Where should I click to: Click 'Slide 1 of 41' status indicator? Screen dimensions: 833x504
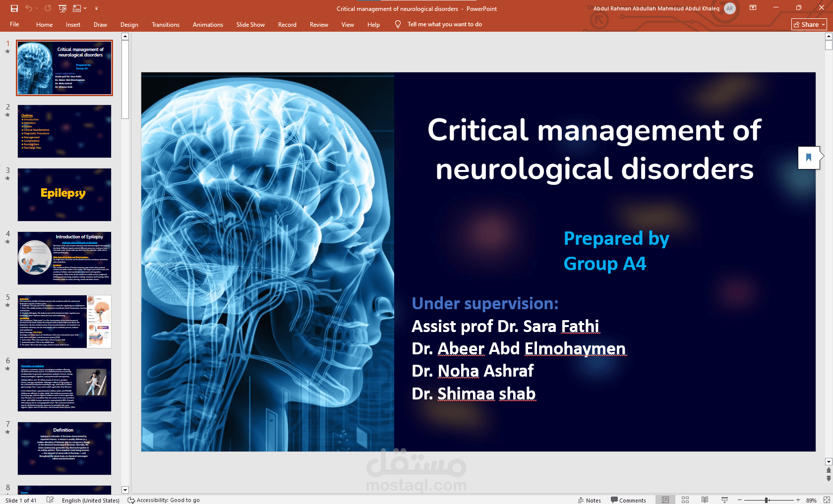(x=21, y=500)
